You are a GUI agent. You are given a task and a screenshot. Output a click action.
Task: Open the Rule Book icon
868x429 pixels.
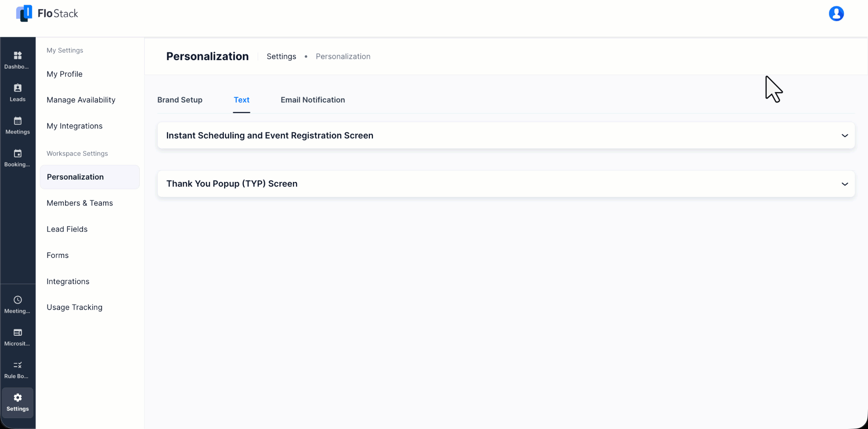point(18,370)
